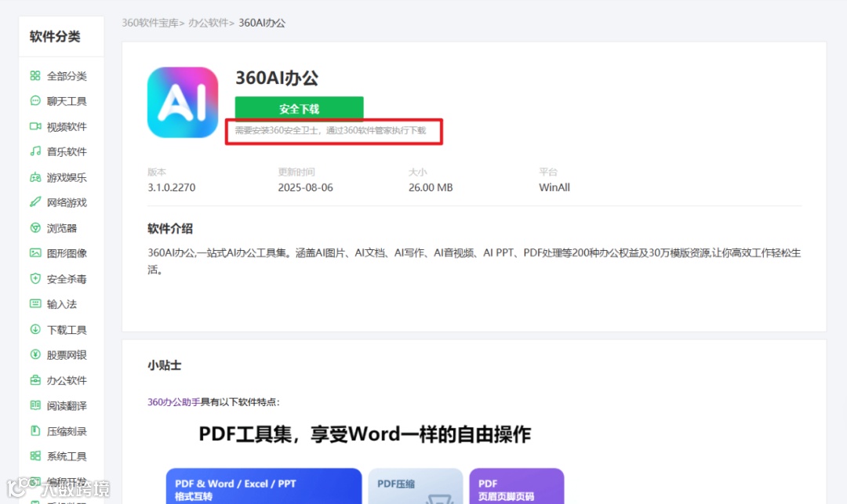
Task: Follow 360软件宝库 breadcrumb link
Action: point(150,23)
